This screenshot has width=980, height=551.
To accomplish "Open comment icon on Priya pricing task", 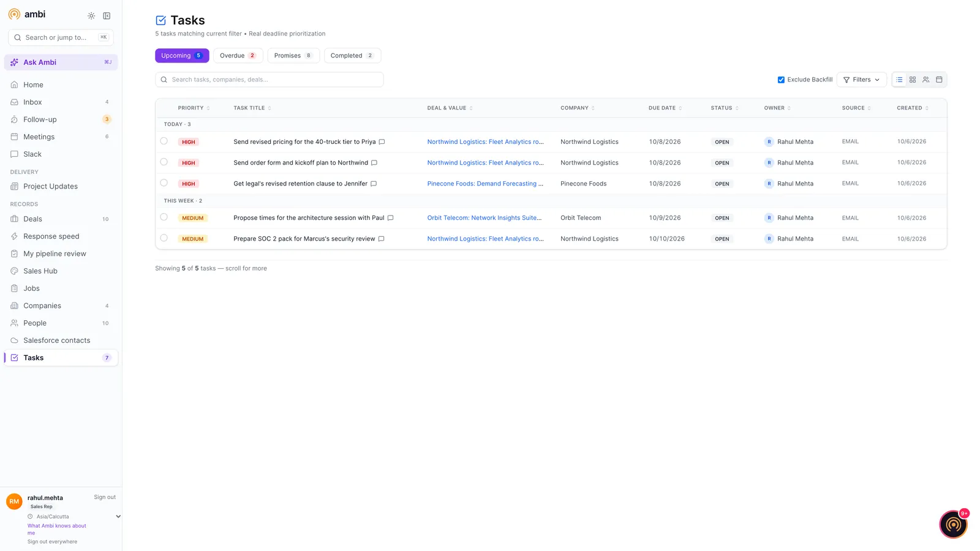I will pos(382,142).
